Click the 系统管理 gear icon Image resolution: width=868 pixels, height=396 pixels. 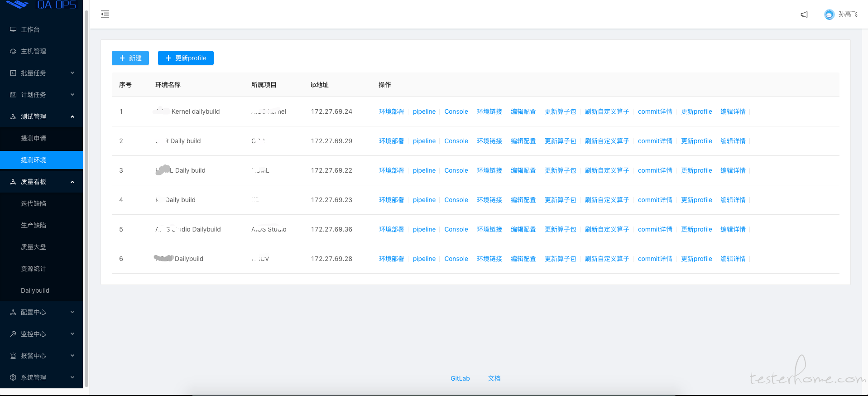[x=13, y=377]
